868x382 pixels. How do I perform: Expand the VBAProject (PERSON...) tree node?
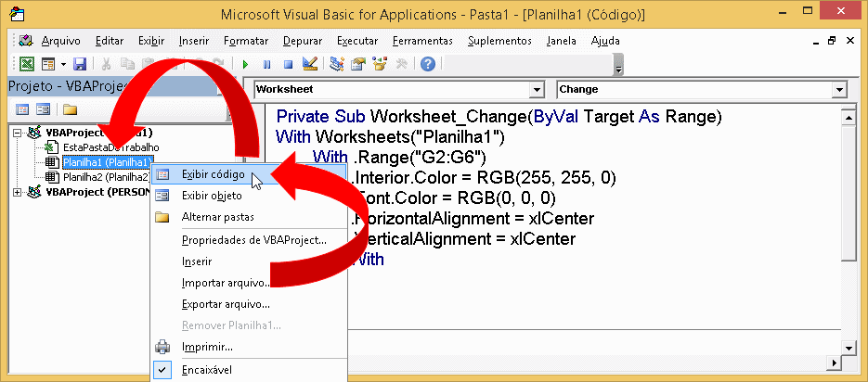pos(17,192)
